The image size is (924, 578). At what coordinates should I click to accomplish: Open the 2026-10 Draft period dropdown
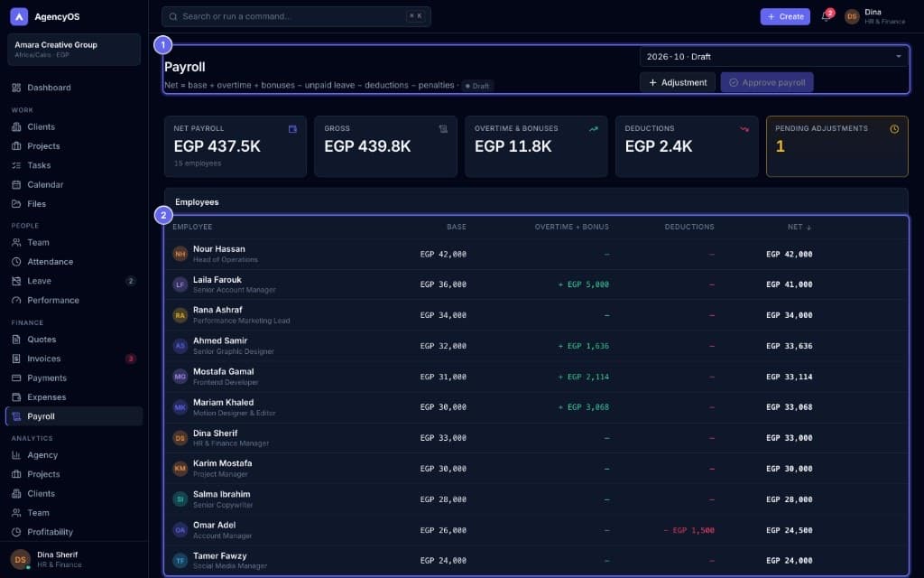pyautogui.click(x=773, y=57)
